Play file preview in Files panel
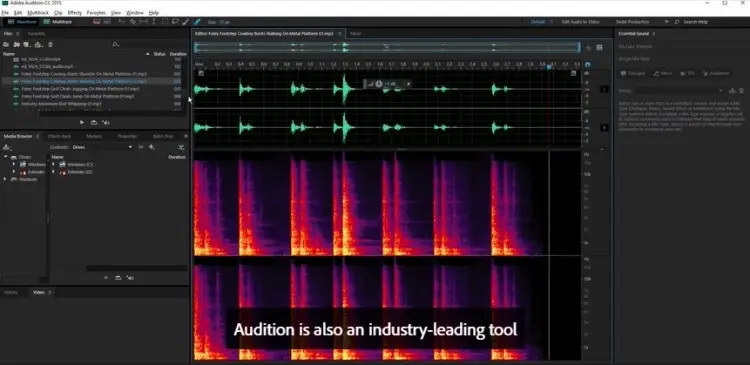The image size is (750, 365). click(x=82, y=123)
